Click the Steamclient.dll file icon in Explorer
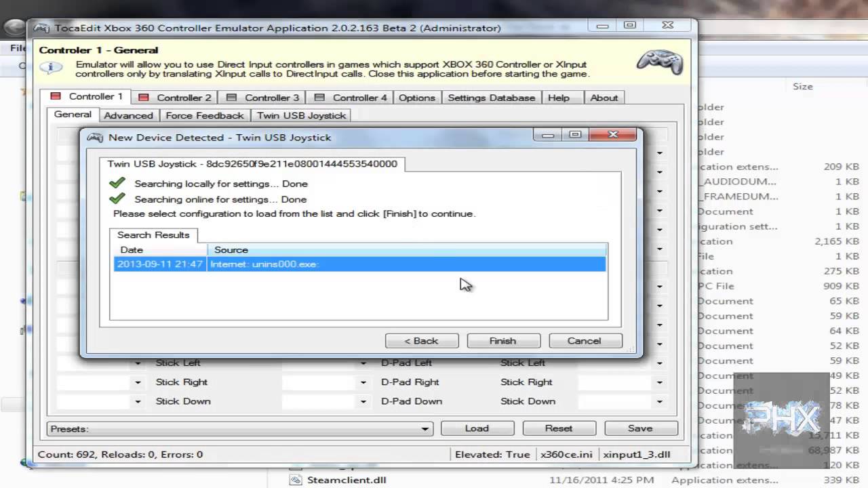Image resolution: width=868 pixels, height=488 pixels. click(x=295, y=480)
